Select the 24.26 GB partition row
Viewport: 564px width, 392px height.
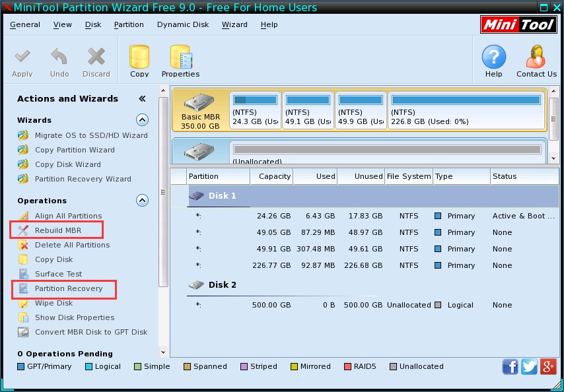click(x=365, y=216)
